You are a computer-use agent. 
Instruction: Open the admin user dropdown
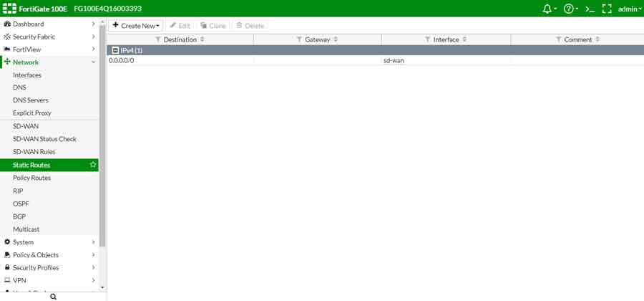(629, 9)
